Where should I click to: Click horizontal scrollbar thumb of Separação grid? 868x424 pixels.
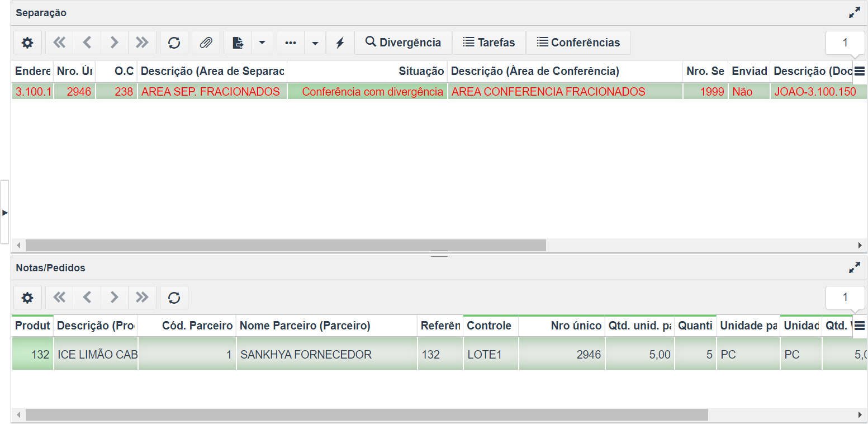286,245
